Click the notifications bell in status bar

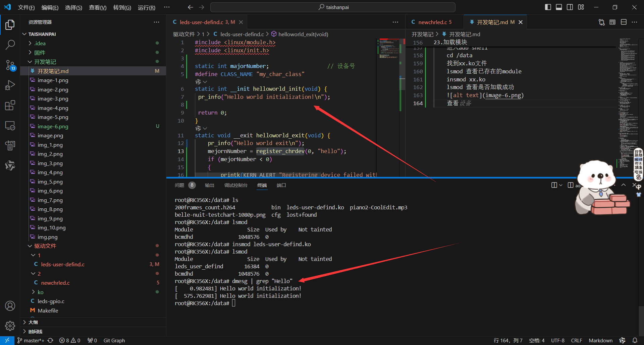(635, 340)
